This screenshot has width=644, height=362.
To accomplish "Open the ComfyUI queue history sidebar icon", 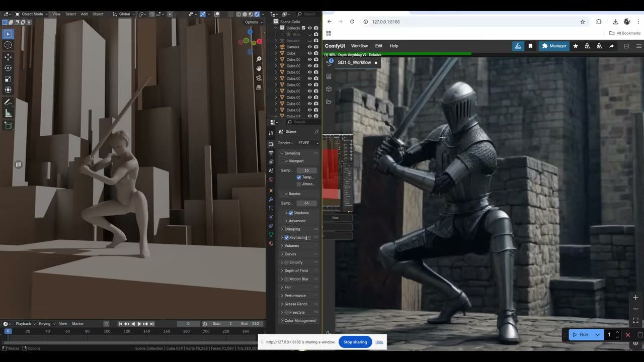I will click(329, 62).
